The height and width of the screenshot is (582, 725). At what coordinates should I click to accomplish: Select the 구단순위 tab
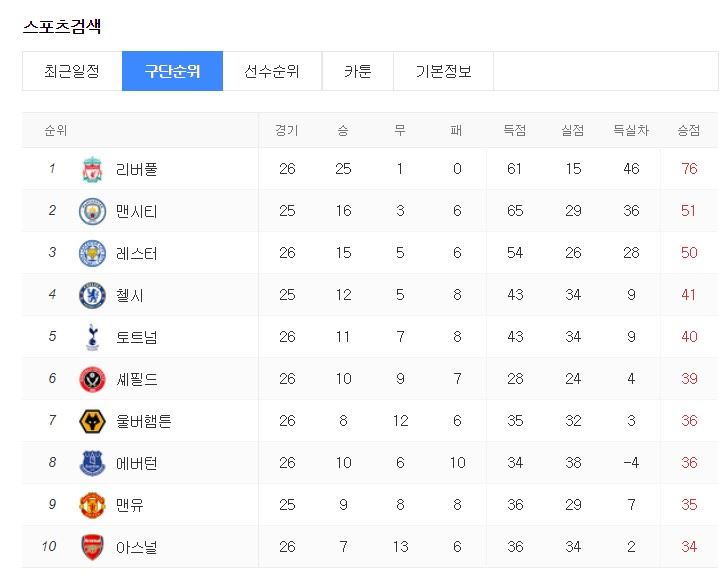point(172,71)
